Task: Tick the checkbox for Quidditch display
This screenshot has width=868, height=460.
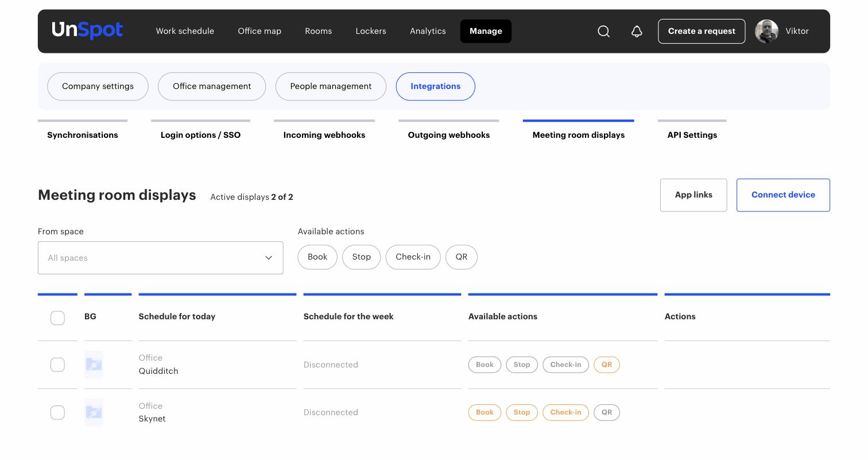Action: (57, 365)
